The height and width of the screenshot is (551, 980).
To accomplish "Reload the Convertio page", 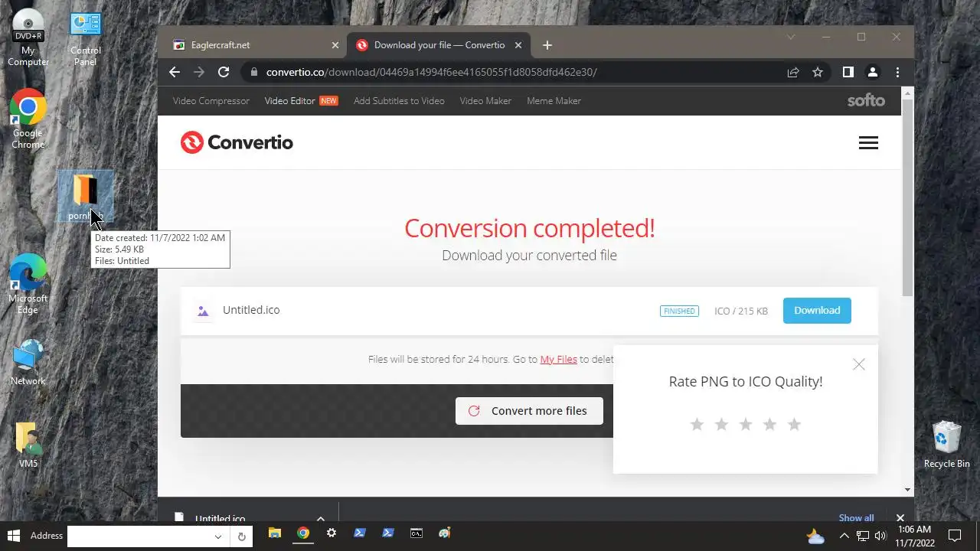I will click(224, 72).
